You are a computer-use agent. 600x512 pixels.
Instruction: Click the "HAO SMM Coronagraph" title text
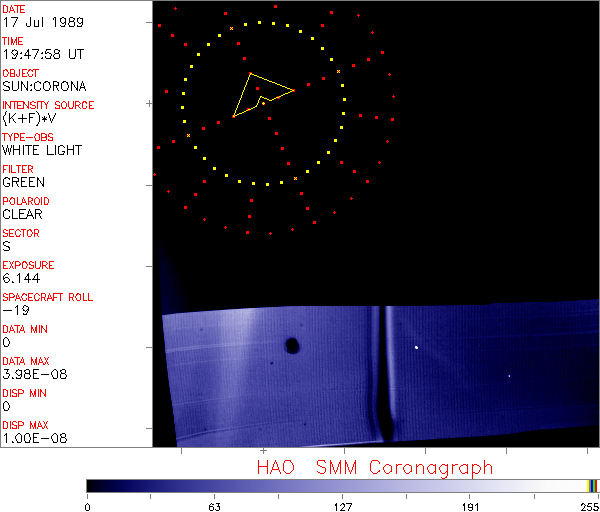(x=375, y=467)
